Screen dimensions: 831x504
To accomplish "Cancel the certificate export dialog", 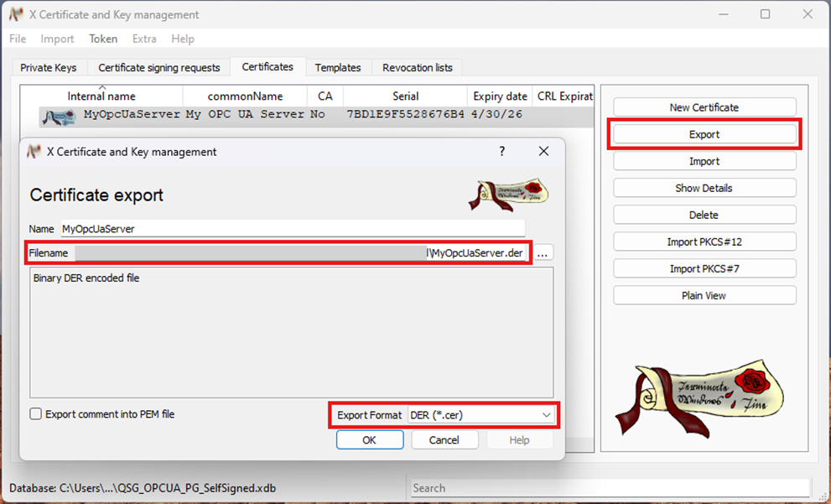I will pos(444,440).
